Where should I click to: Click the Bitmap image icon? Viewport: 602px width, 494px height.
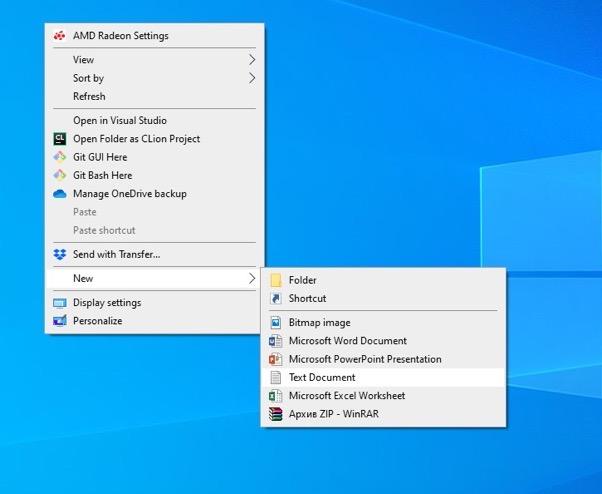pos(276,323)
